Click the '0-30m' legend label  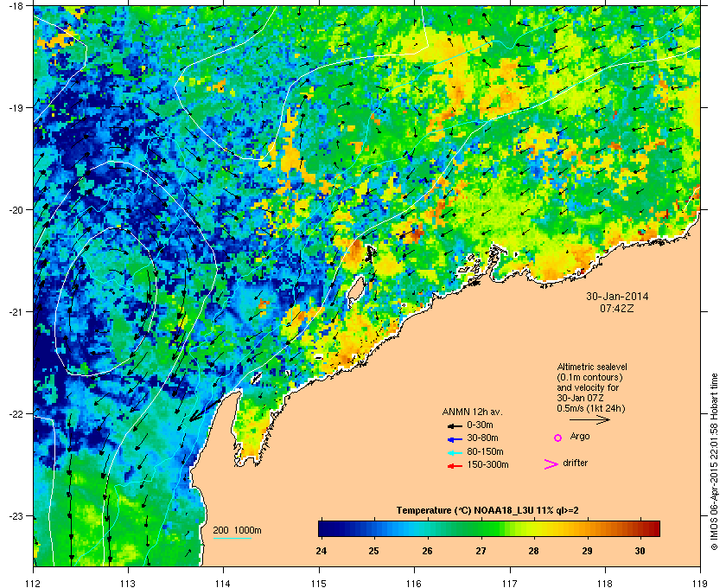tap(480, 425)
